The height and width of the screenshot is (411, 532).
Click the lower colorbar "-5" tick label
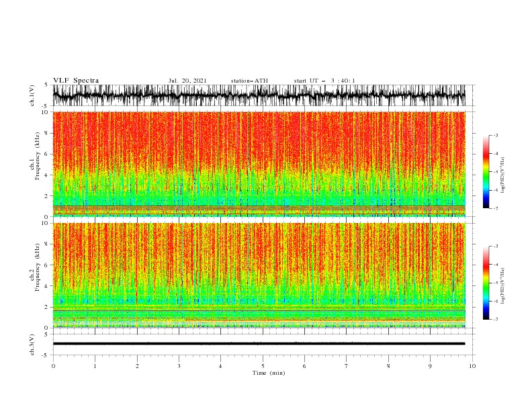495,283
